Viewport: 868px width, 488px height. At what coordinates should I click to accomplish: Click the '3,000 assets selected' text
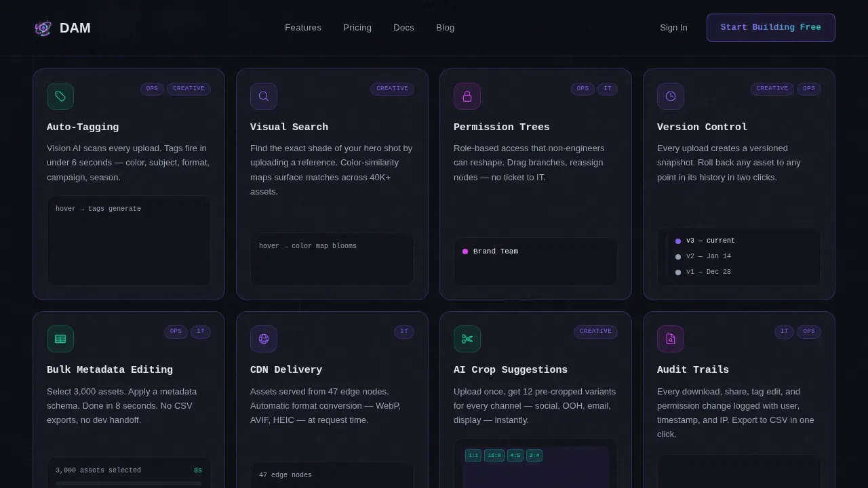(98, 470)
